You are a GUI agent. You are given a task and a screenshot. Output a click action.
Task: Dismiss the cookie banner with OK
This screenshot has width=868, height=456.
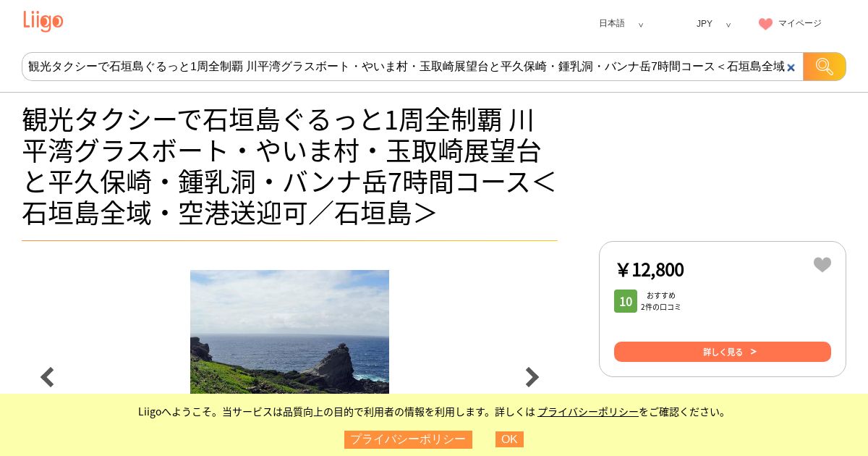509,439
